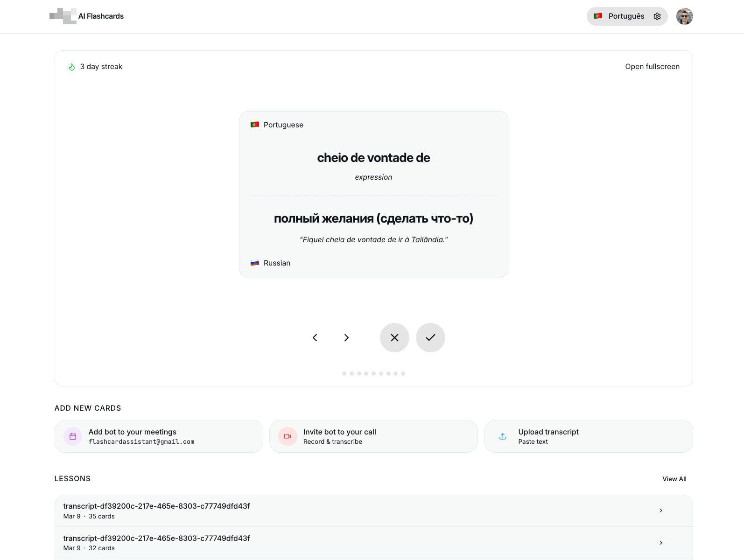
Task: Open fullscreen flashcard view
Action: coord(652,67)
